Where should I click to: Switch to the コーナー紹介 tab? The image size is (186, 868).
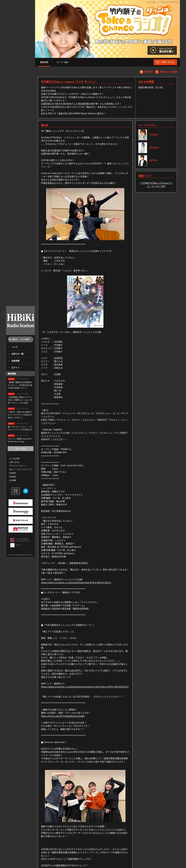point(62,62)
